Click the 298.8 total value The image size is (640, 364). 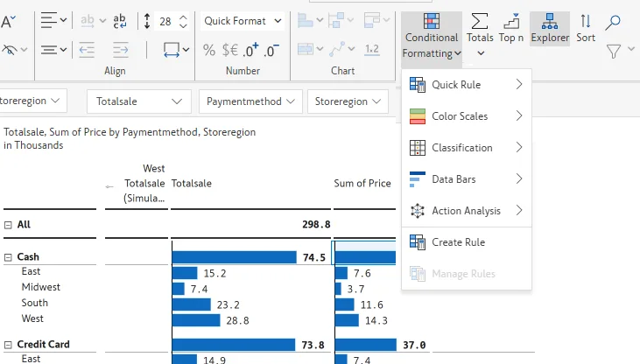tap(316, 225)
